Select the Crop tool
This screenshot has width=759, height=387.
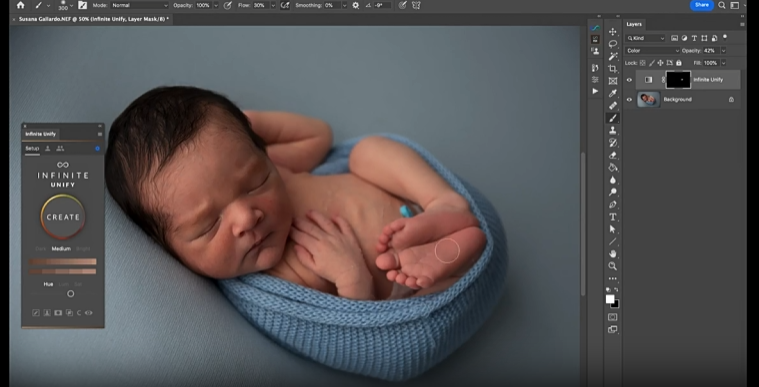tap(613, 68)
